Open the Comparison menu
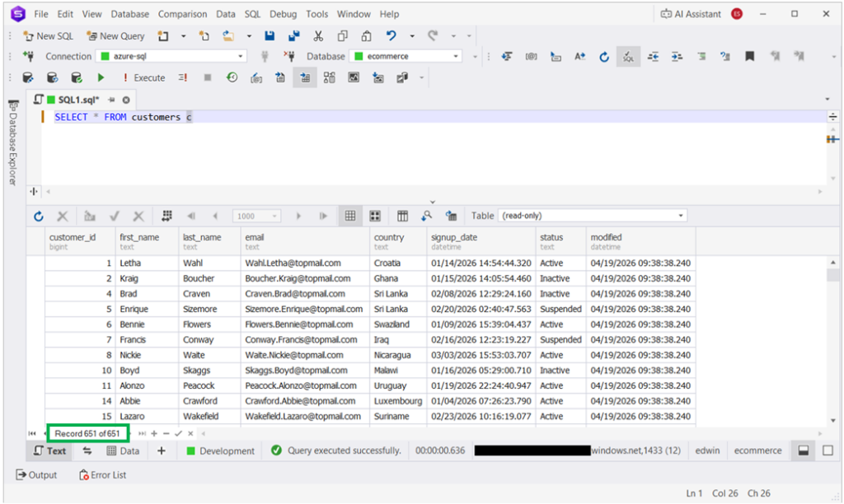This screenshot has width=844, height=504. pos(182,14)
